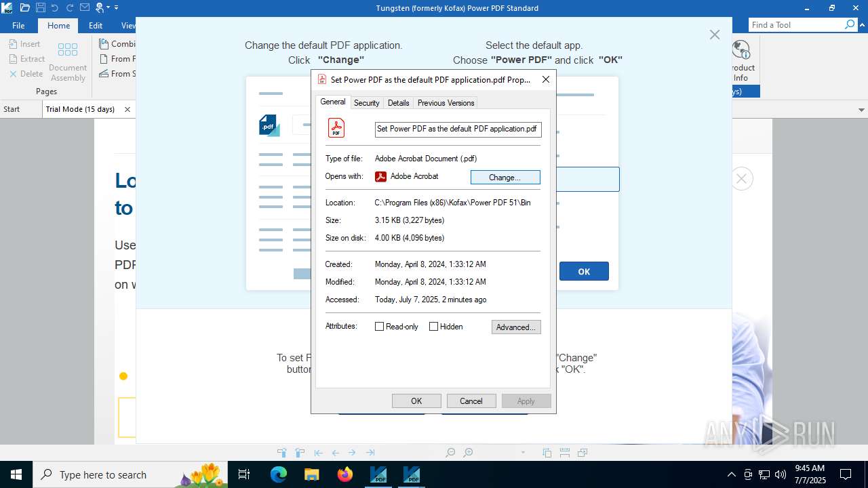Click the volume speaker tray icon

point(781,474)
